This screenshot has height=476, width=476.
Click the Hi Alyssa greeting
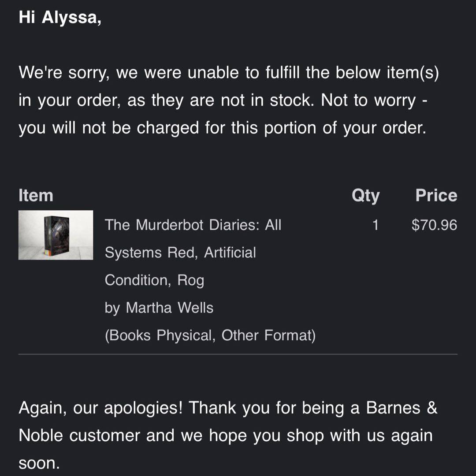[x=60, y=19]
